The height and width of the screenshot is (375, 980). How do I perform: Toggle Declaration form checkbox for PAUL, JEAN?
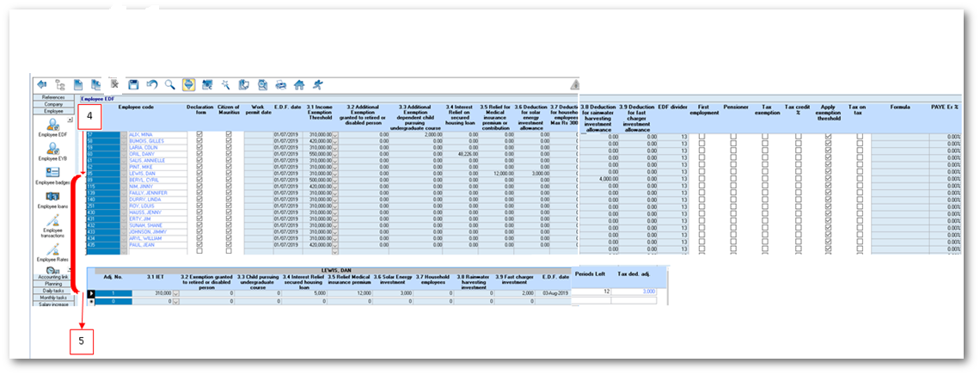tap(200, 244)
